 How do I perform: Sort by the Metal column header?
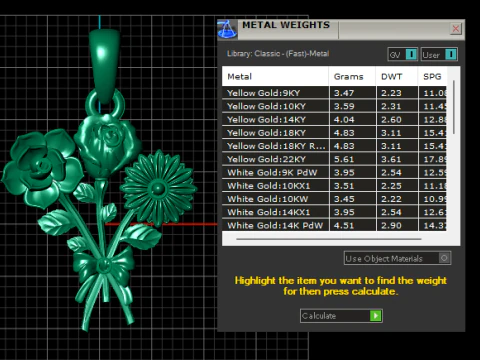pos(275,77)
